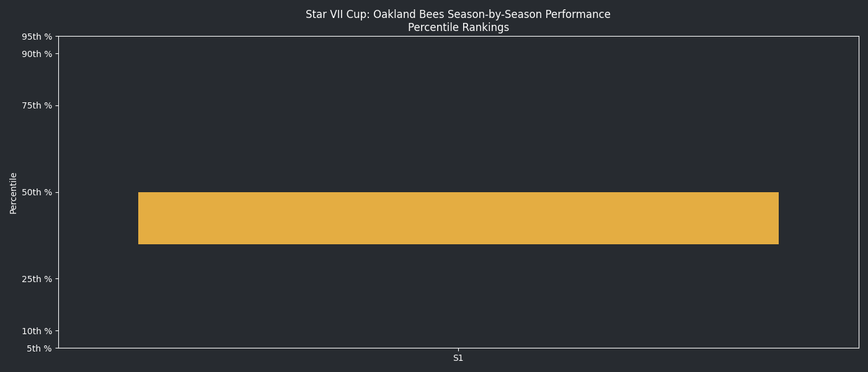Click the "5th %" y-axis label
The image size is (868, 372).
coord(39,348)
